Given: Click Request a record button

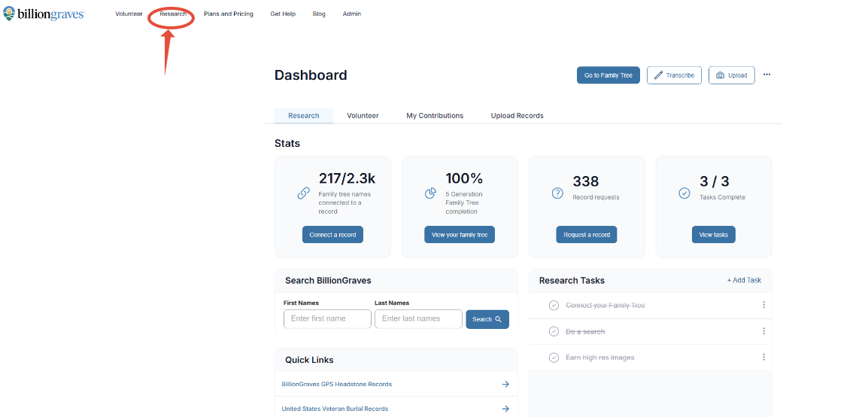Looking at the screenshot, I should tap(587, 235).
